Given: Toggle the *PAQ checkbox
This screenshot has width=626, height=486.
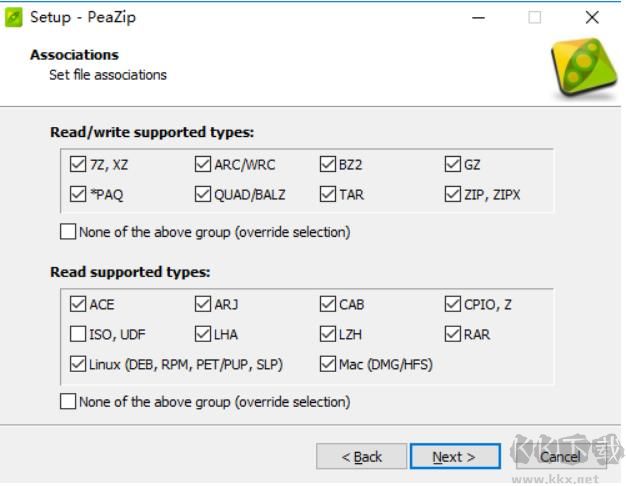Looking at the screenshot, I should coord(78,195).
